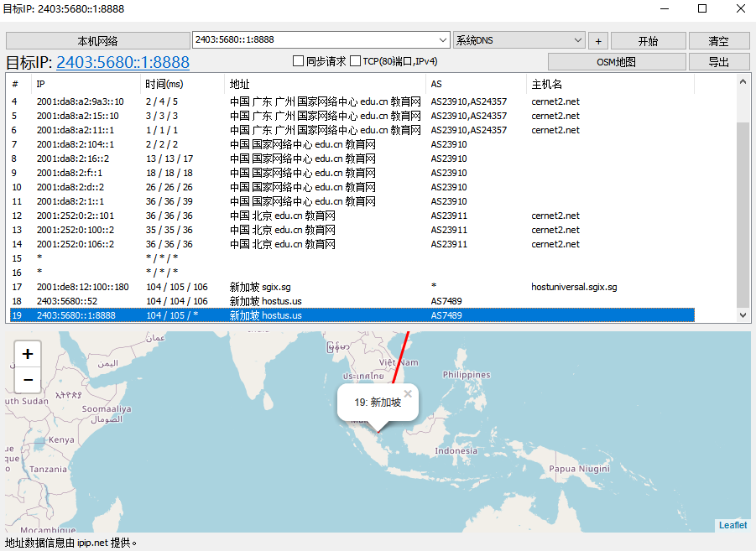Open the target IP 2403:5680::1:8888 link
The width and height of the screenshot is (756, 551).
coord(123,63)
